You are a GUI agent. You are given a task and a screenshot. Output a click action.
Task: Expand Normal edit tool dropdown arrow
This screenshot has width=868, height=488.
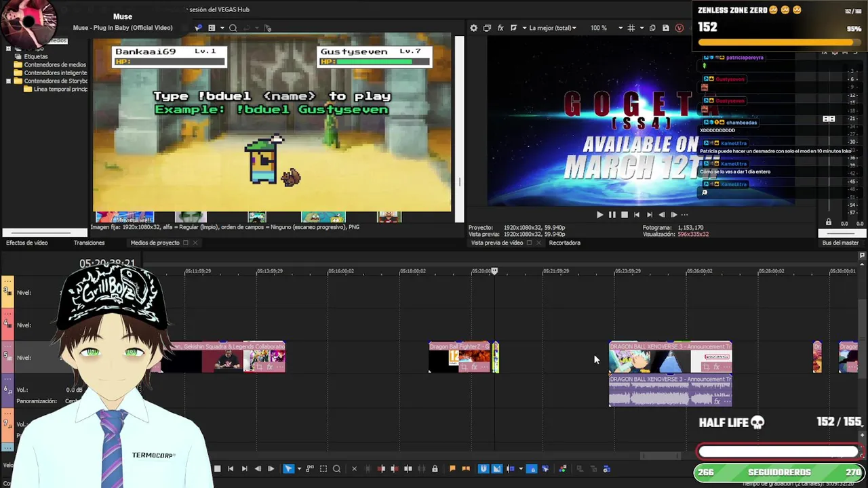pos(299,468)
